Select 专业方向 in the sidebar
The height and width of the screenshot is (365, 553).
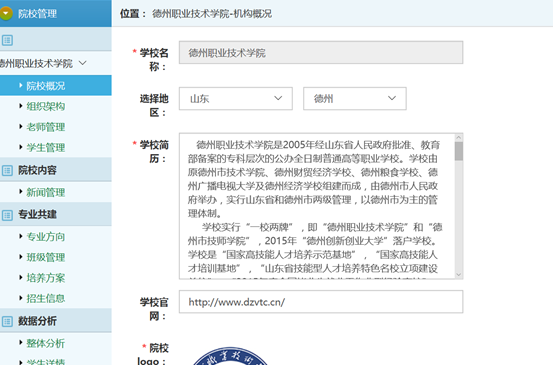pyautogui.click(x=45, y=237)
